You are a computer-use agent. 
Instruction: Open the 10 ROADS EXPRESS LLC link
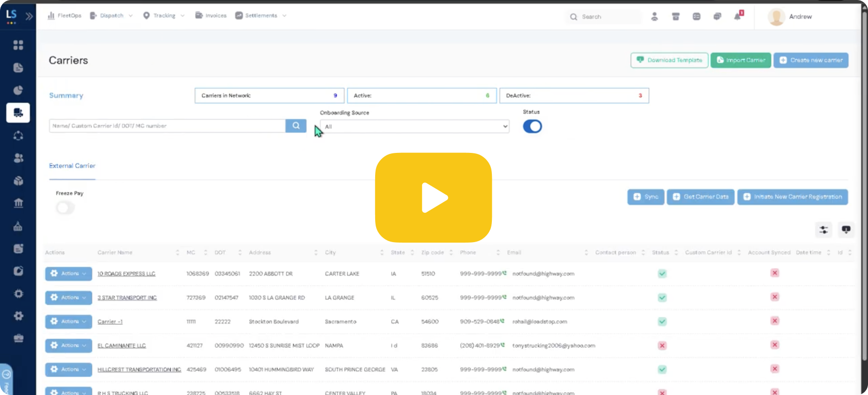pyautogui.click(x=126, y=274)
